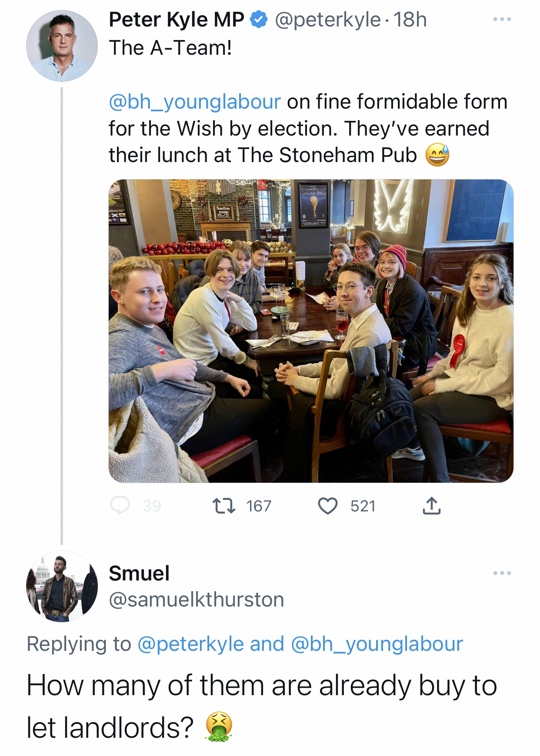Click @peterkyle in the Replying to line
The image size is (540, 756).
pyautogui.click(x=190, y=644)
